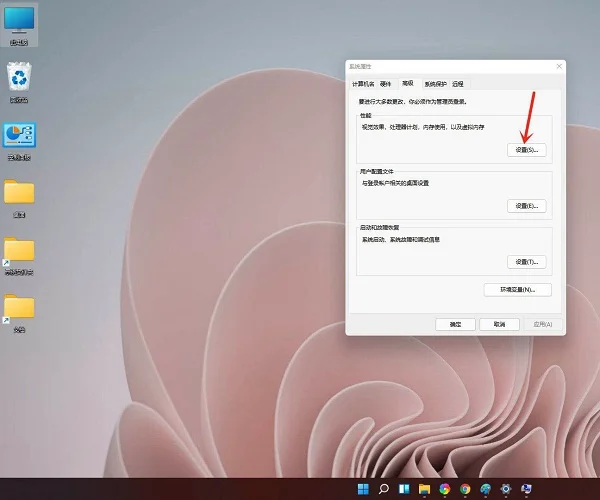Close the 系统属性 dialog
600x500 pixels.
[x=559, y=66]
